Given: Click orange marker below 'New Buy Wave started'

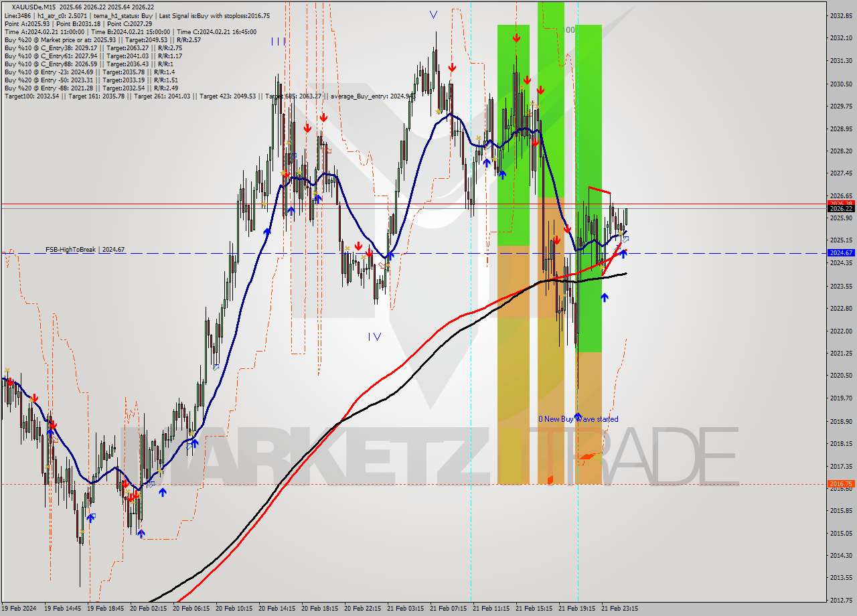Looking at the screenshot, I should coord(587,457).
